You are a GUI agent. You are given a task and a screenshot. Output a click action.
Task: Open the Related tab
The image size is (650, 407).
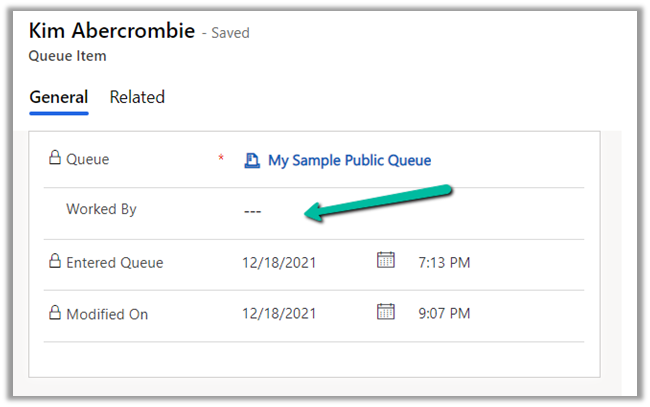point(137,97)
